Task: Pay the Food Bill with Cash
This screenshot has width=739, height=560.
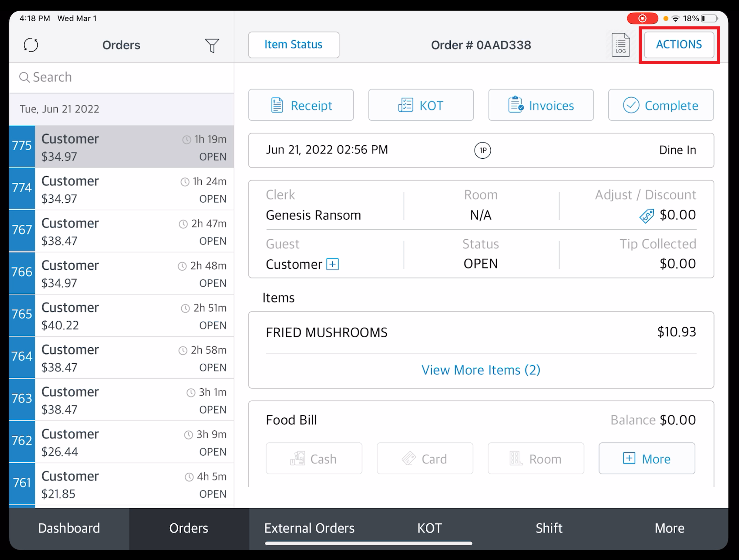Action: (x=313, y=458)
